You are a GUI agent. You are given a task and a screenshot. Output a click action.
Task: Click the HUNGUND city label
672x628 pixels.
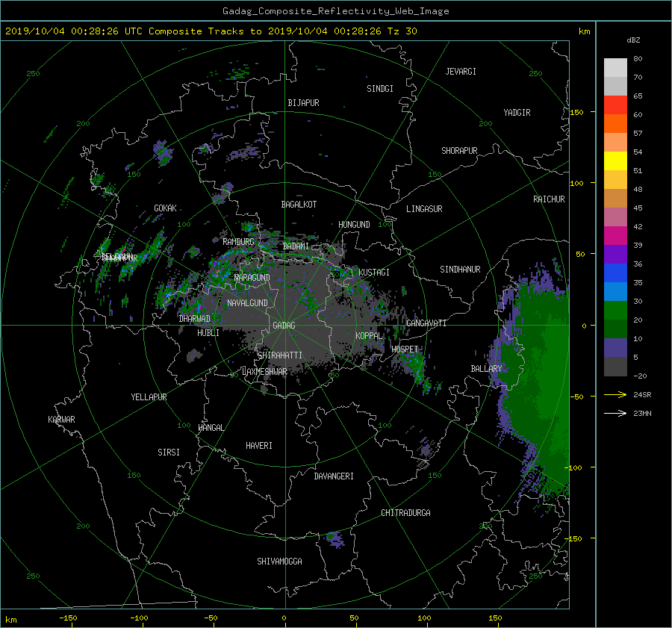click(x=354, y=225)
